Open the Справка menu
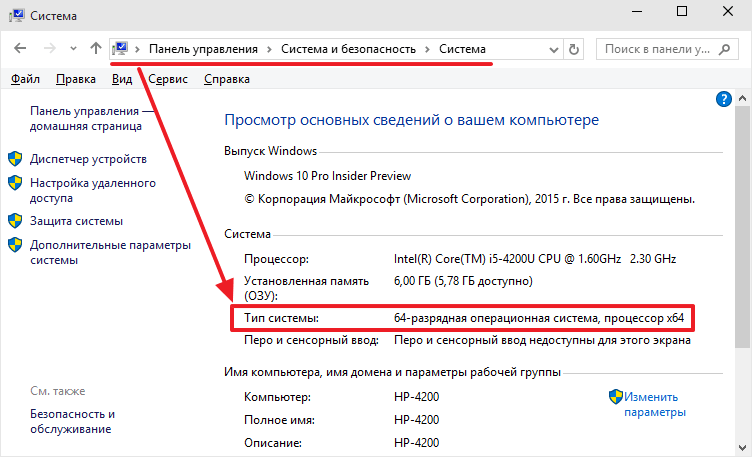The image size is (752, 457). pos(227,79)
